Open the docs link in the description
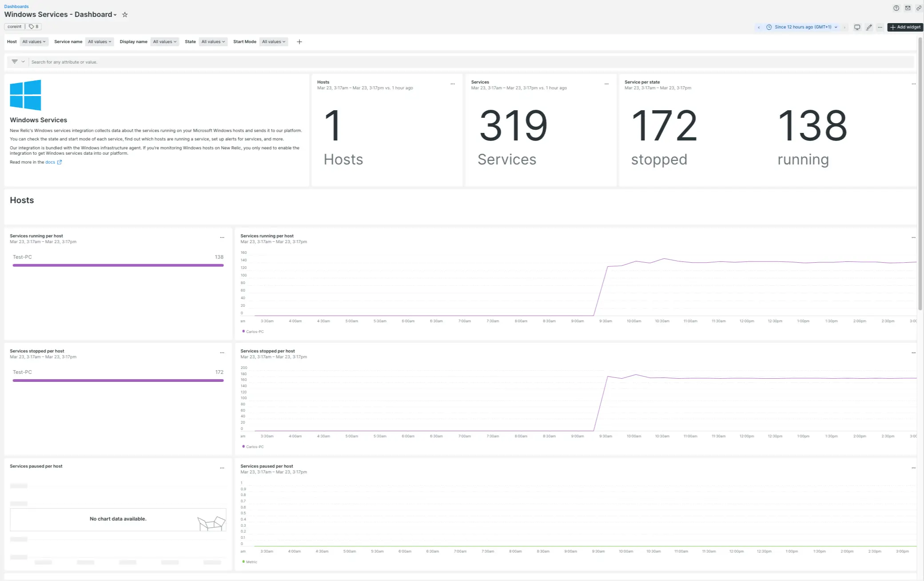Viewport: 924px width, 581px height. 50,162
